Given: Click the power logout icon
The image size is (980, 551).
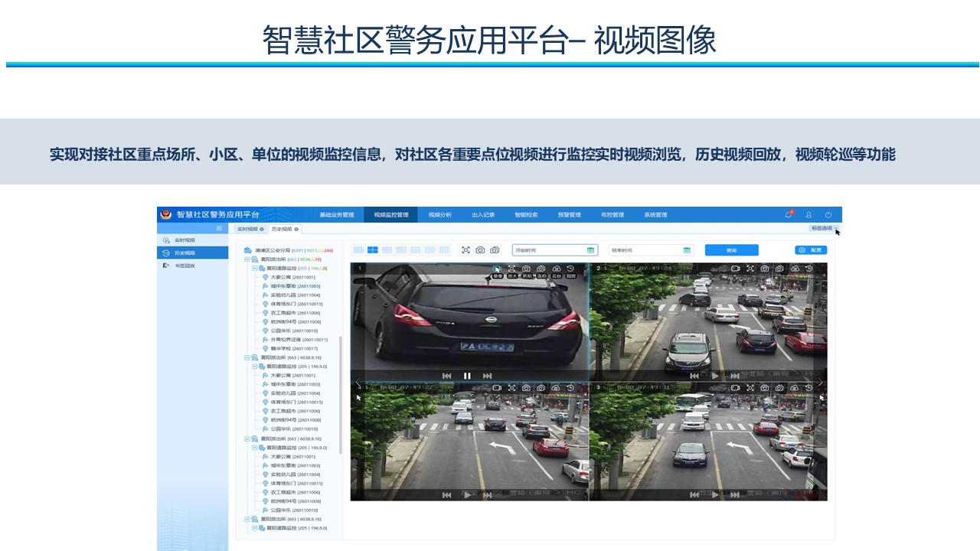Looking at the screenshot, I should tap(828, 215).
